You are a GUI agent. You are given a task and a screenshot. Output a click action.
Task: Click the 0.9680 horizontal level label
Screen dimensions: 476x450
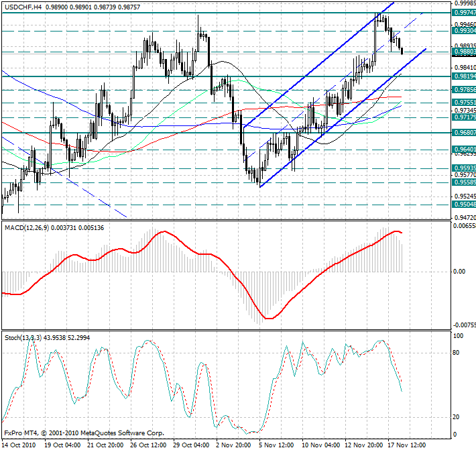click(x=464, y=133)
